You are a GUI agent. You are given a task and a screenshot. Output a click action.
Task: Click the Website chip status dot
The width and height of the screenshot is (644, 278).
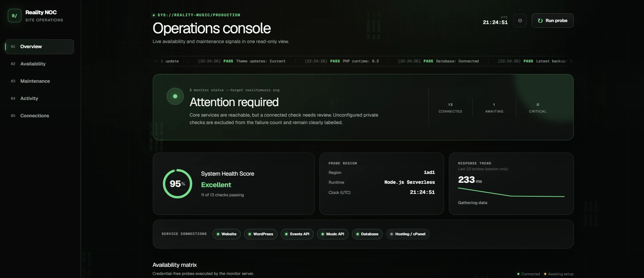pos(218,234)
